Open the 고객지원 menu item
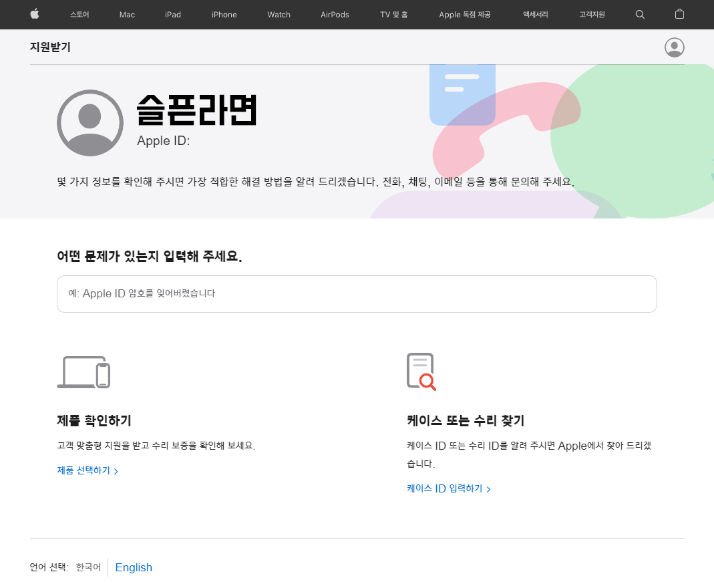The width and height of the screenshot is (714, 588). pos(592,15)
